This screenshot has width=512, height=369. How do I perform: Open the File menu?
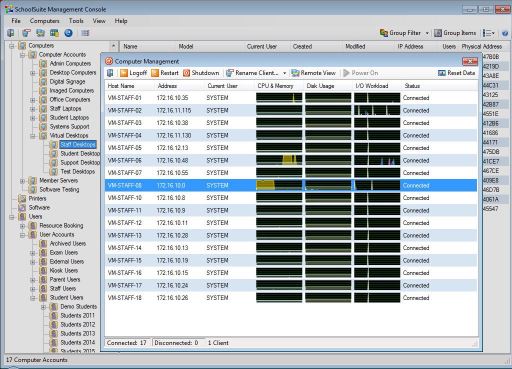16,21
